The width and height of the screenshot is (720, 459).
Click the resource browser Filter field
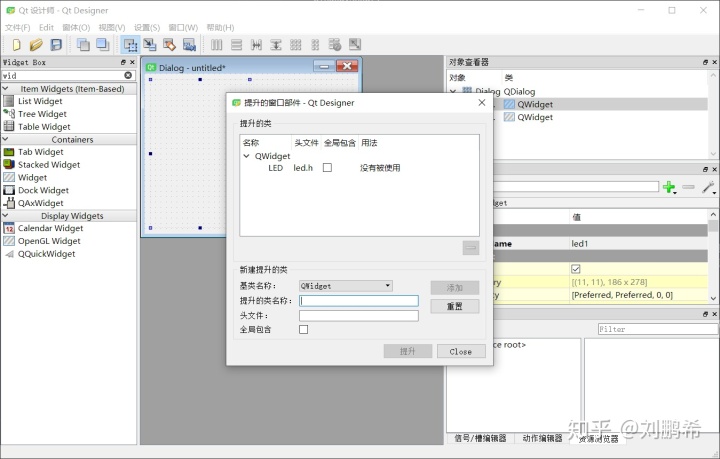[658, 329]
